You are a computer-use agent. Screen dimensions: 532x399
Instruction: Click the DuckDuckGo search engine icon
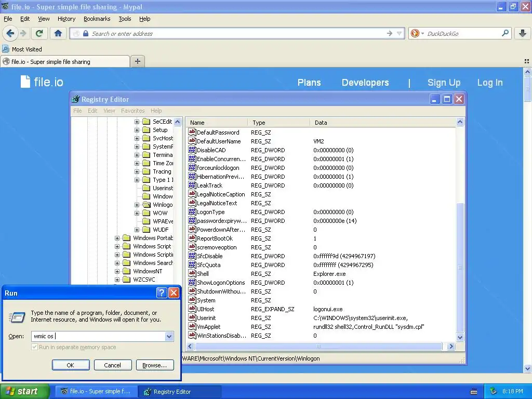pyautogui.click(x=415, y=33)
